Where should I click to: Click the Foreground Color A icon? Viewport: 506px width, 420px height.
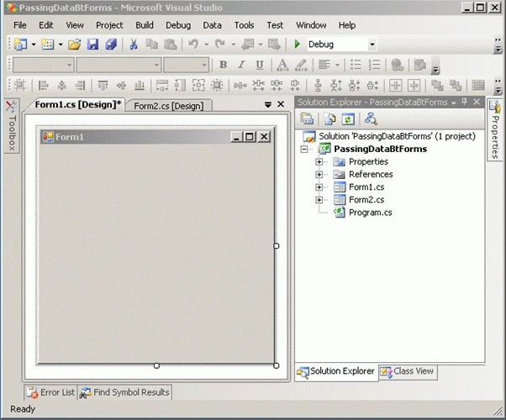[282, 65]
